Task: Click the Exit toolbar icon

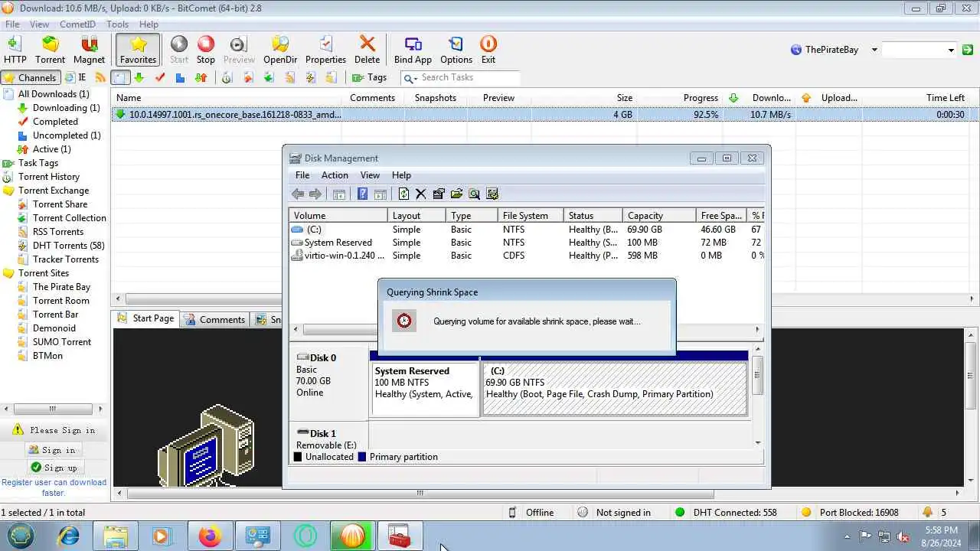Action: pyautogui.click(x=488, y=50)
